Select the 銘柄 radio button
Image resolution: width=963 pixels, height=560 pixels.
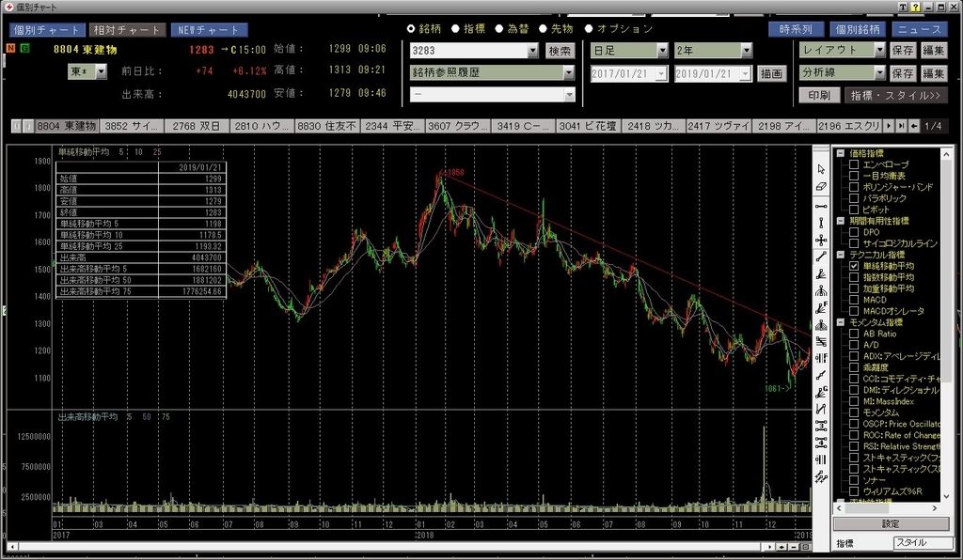tap(411, 29)
